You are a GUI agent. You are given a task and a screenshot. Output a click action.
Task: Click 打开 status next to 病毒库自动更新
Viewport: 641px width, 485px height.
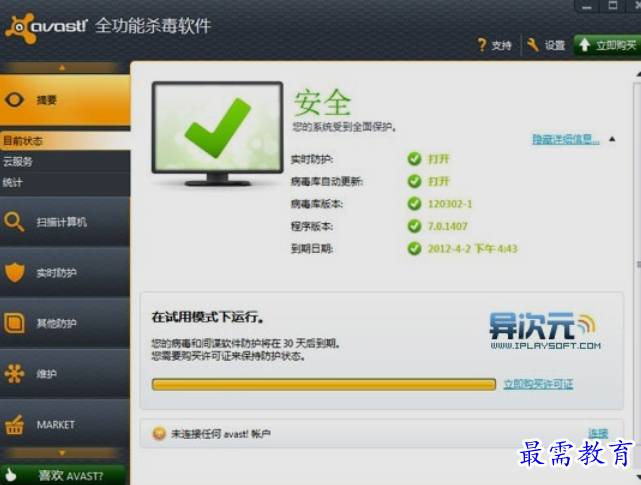439,181
